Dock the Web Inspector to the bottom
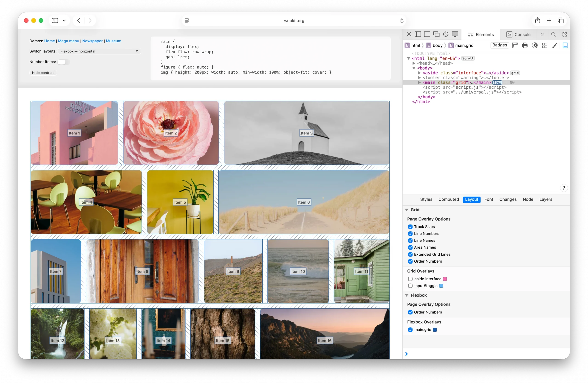The height and width of the screenshot is (383, 588). [427, 34]
